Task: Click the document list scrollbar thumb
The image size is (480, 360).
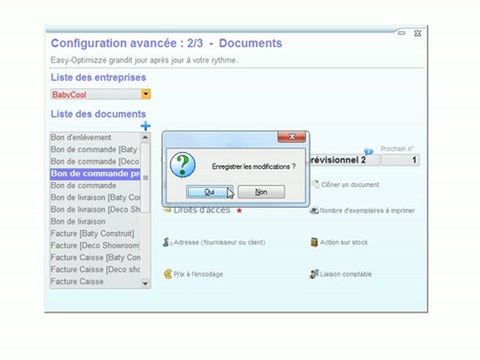Action: coord(145,178)
